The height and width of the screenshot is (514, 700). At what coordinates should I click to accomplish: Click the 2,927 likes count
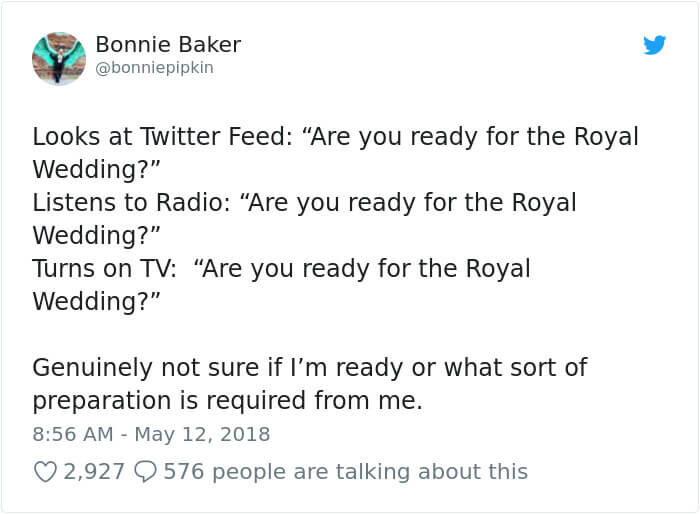coord(93,471)
